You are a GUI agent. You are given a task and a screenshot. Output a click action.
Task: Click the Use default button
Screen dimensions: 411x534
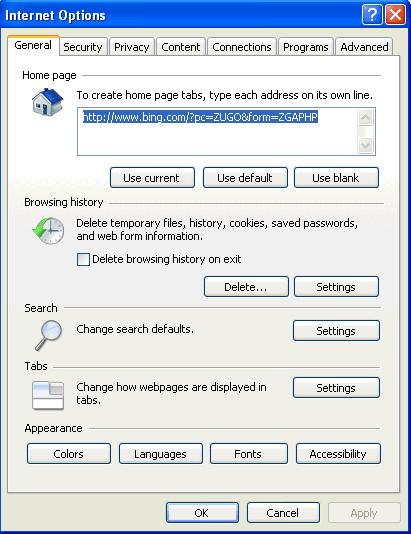click(x=245, y=177)
